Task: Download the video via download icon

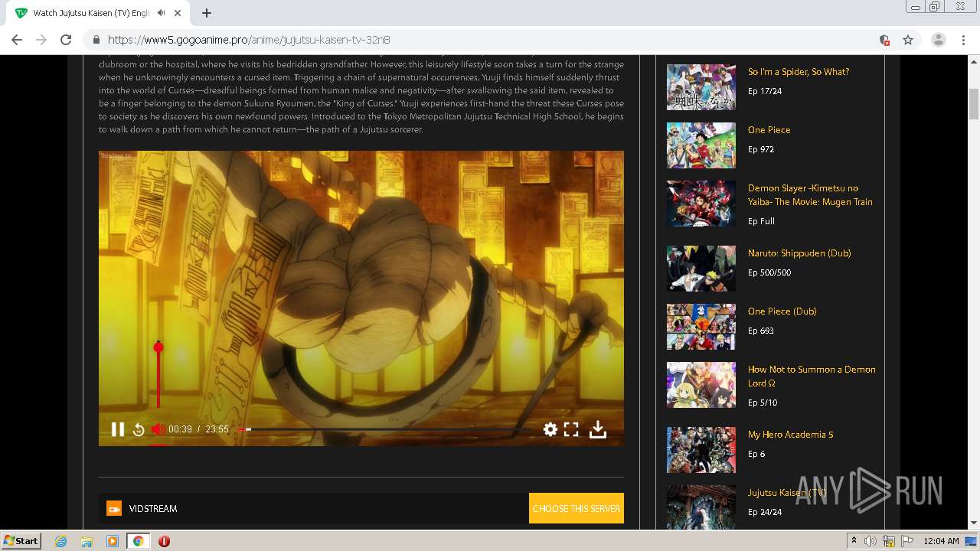Action: click(597, 429)
